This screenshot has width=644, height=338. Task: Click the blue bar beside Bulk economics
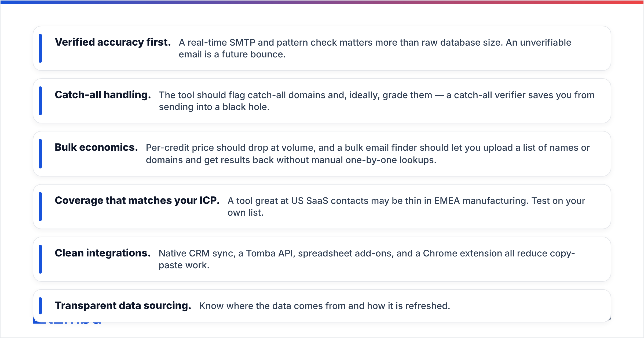click(40, 154)
